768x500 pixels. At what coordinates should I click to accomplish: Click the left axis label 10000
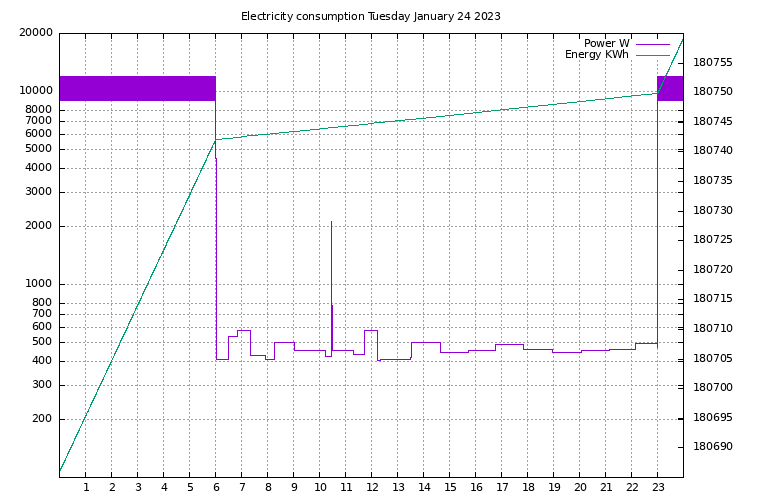[36, 91]
